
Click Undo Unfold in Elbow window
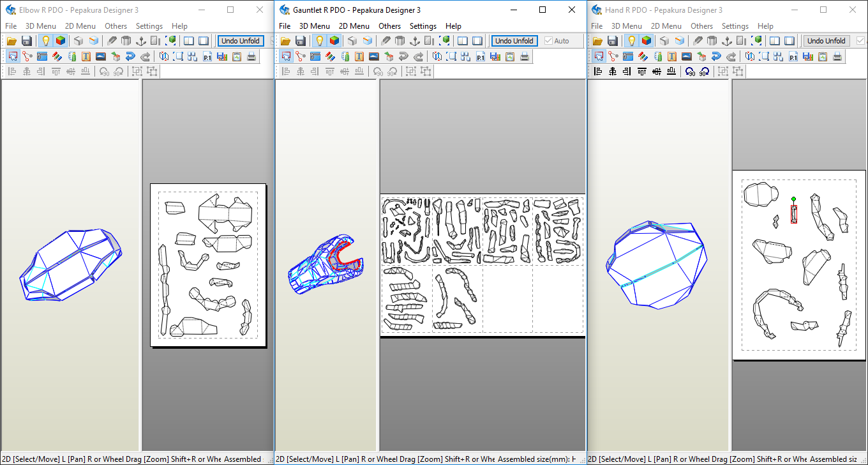coord(241,41)
